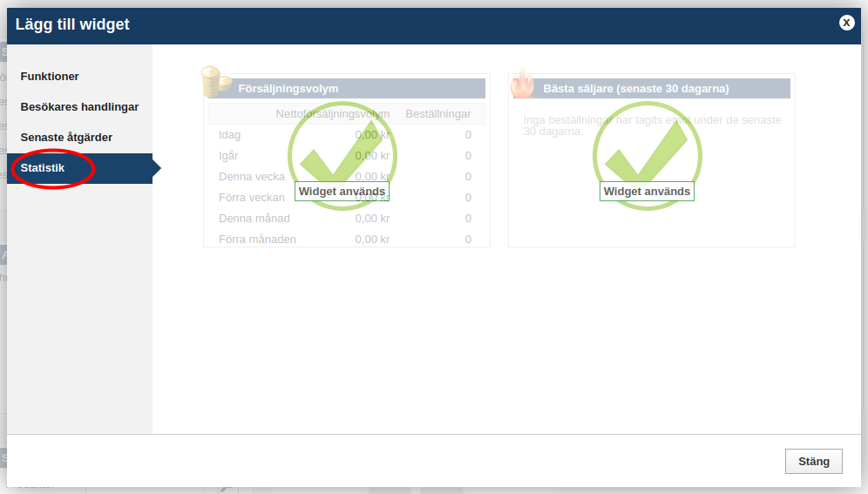Click the Beställningar column header
The image size is (868, 494).
(437, 114)
